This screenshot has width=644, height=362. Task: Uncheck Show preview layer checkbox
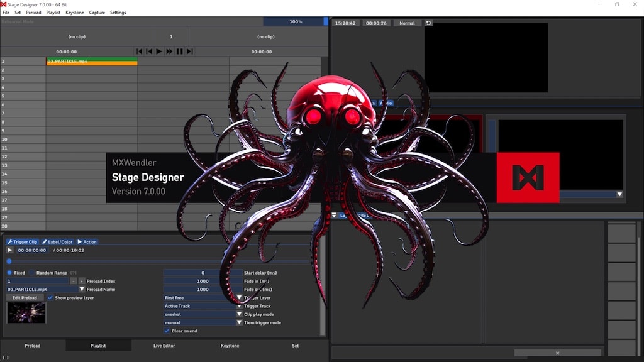50,298
